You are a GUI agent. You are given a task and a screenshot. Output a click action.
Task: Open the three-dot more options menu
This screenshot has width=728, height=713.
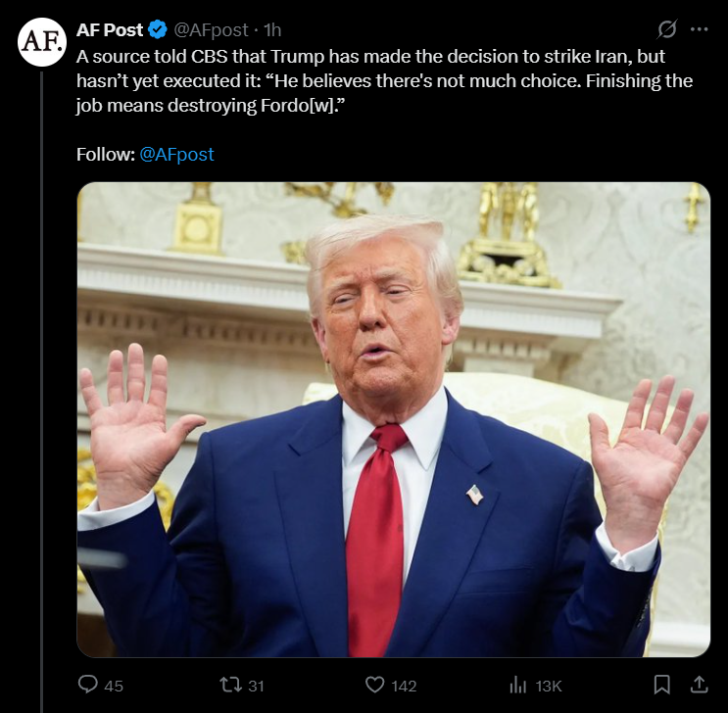tap(700, 29)
